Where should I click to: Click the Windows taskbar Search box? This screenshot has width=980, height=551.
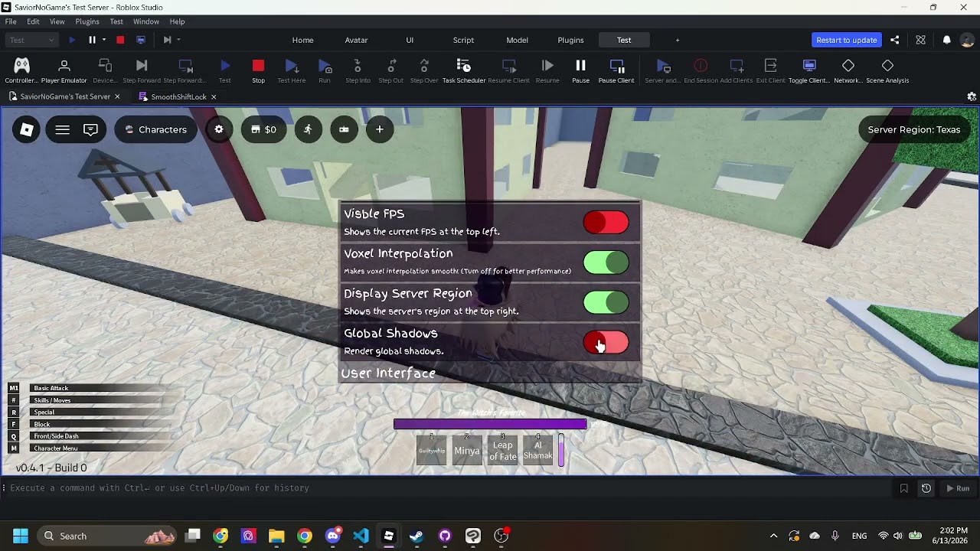[x=107, y=536]
